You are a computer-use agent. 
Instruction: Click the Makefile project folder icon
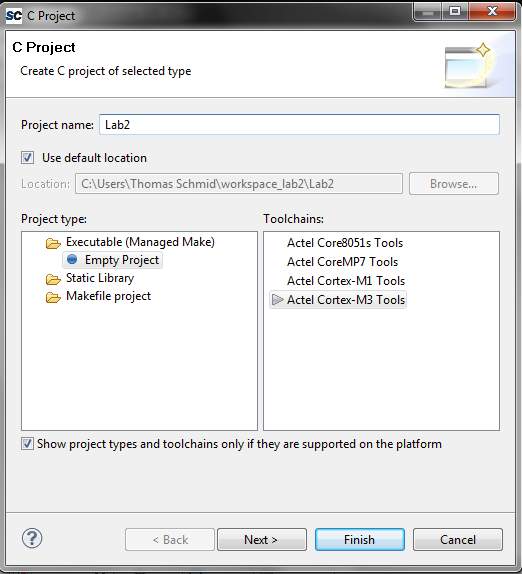coord(53,297)
